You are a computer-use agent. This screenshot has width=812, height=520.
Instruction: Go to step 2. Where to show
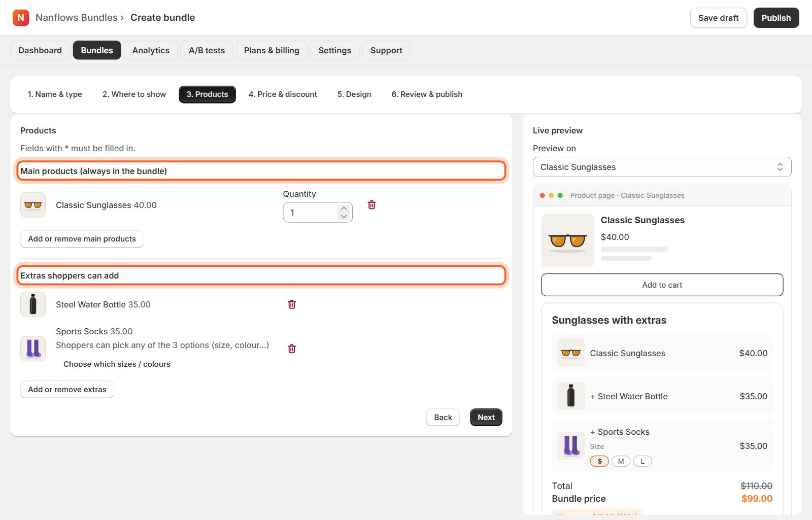point(134,94)
